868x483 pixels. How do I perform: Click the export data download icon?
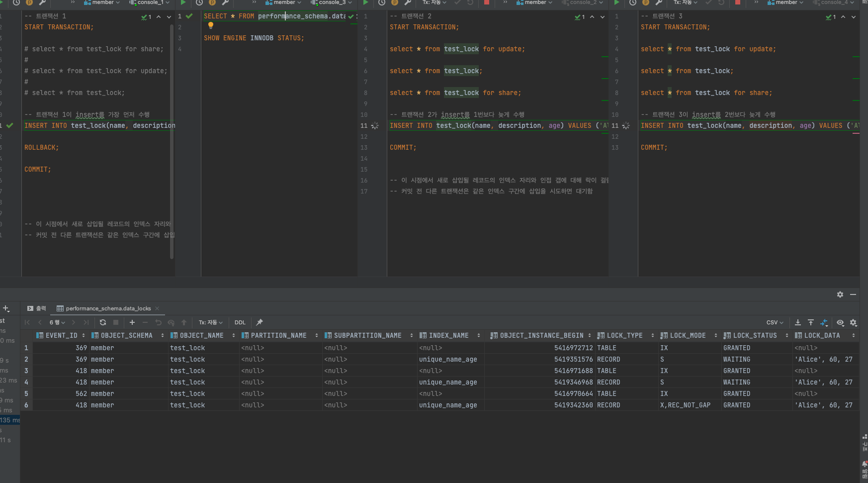tap(797, 322)
